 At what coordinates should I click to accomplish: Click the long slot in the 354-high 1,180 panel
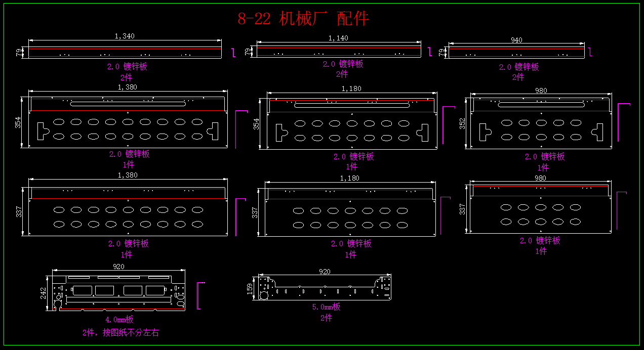(352, 106)
